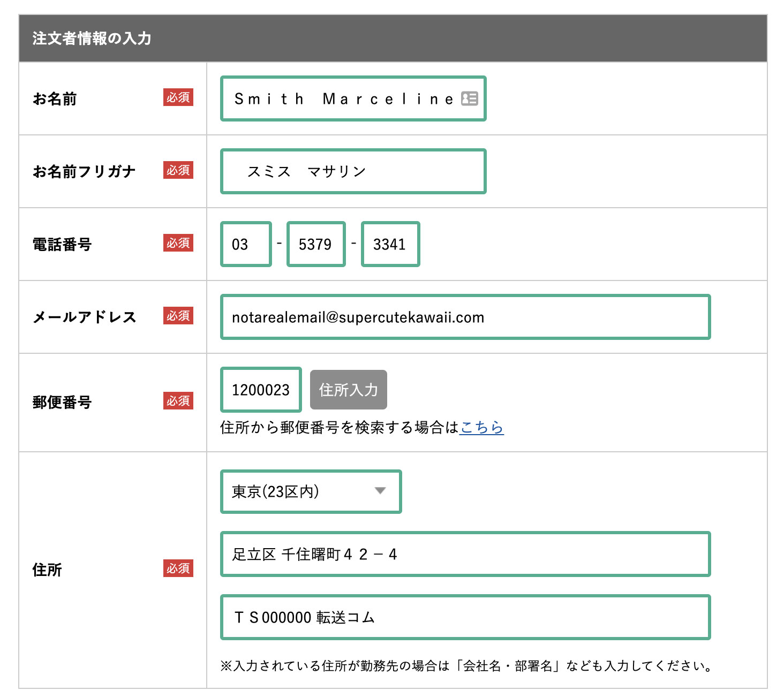
Task: Click the red 必須 badge beside 住所
Action: pos(178,568)
